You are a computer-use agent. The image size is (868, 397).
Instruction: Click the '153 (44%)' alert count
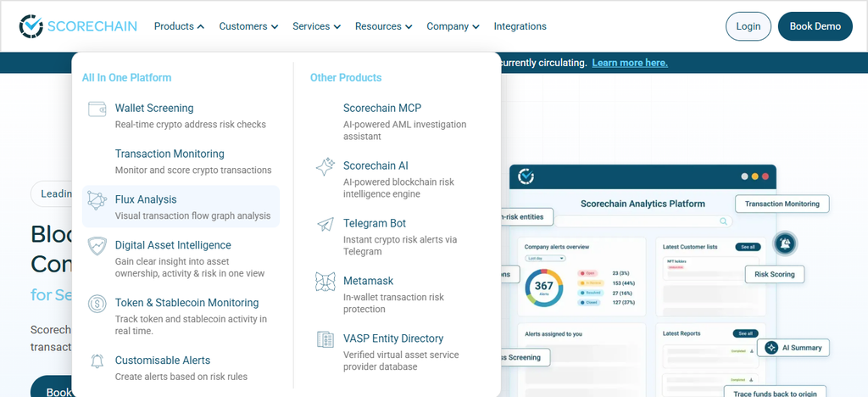pos(625,283)
